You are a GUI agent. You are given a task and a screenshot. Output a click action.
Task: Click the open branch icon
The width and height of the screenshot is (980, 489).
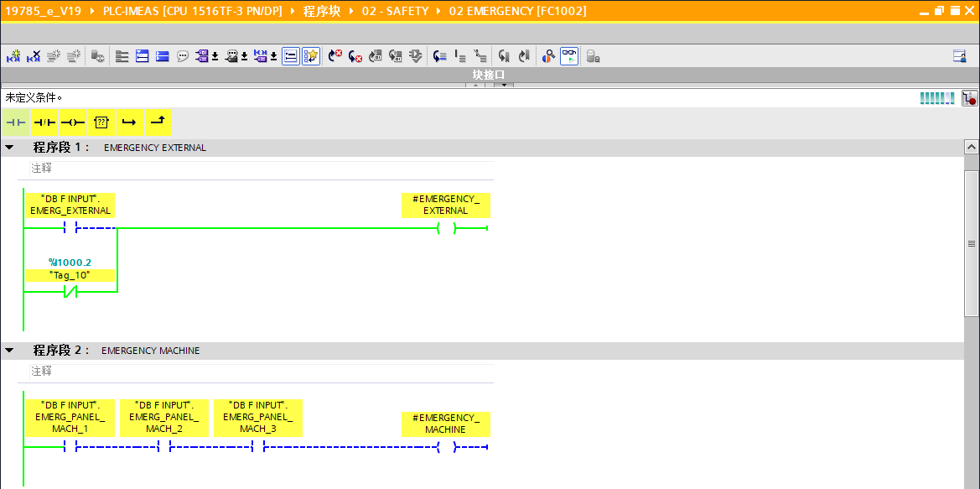coord(129,122)
